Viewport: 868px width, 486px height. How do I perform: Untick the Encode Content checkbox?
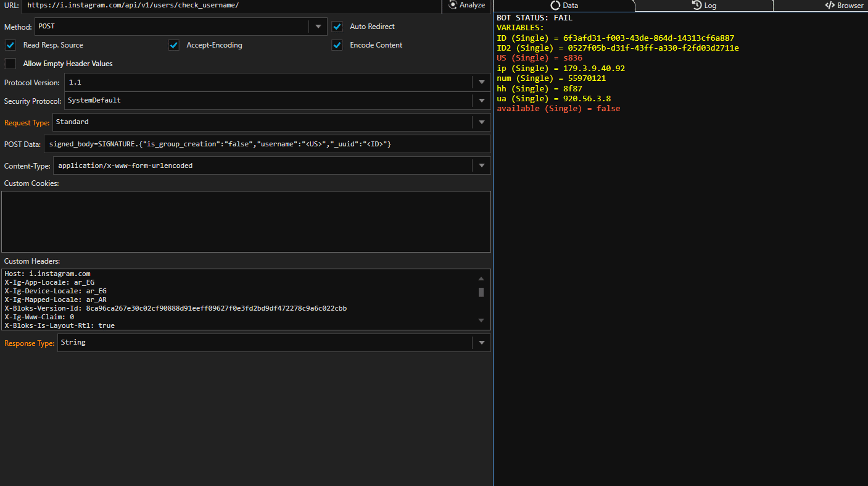337,45
